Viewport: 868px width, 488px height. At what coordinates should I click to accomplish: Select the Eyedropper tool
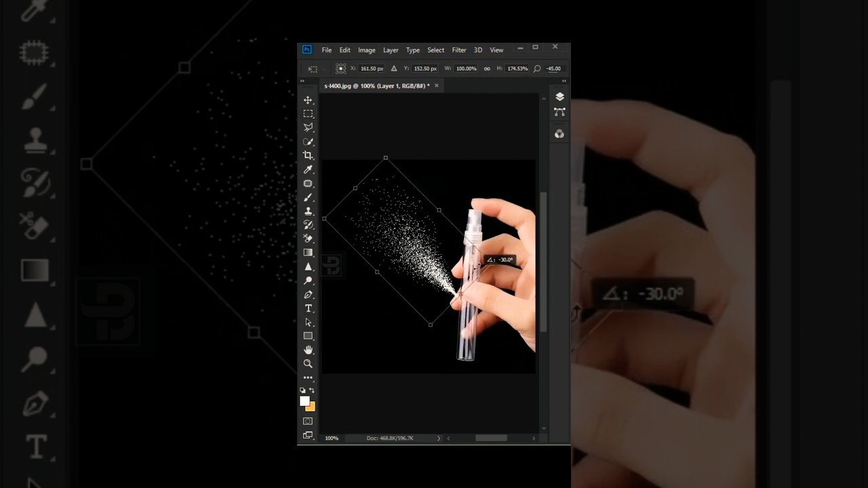(308, 169)
